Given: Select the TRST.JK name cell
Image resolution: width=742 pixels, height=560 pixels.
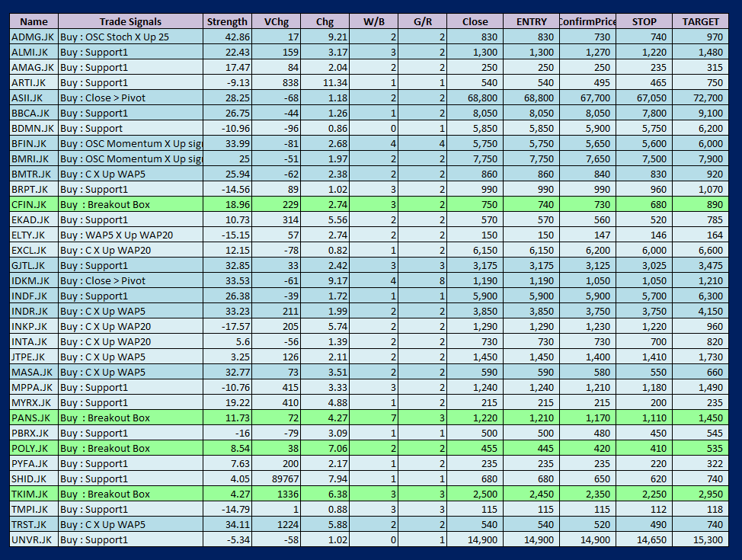Looking at the screenshot, I should tap(34, 524).
